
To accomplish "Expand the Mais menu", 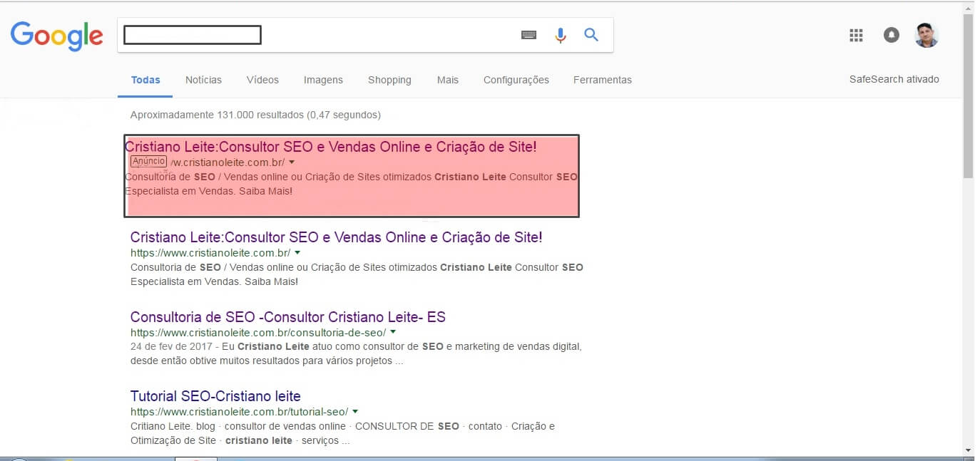I will (448, 80).
